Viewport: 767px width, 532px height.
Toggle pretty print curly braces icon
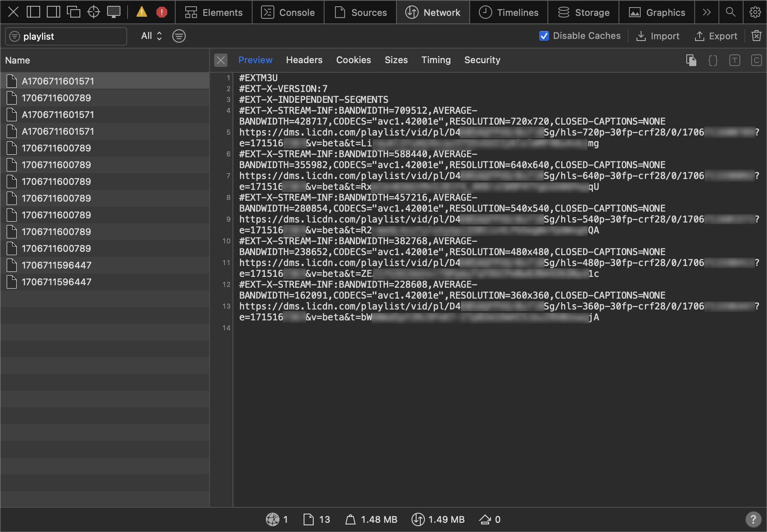click(x=713, y=60)
